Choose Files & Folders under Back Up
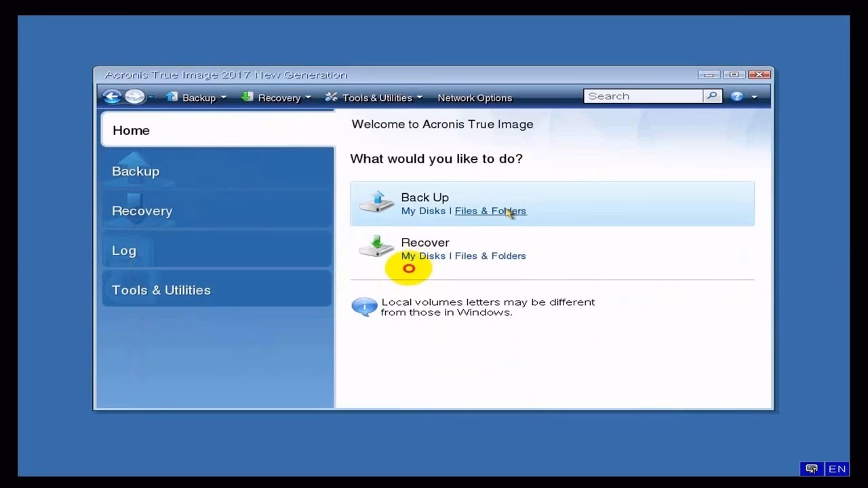 490,211
